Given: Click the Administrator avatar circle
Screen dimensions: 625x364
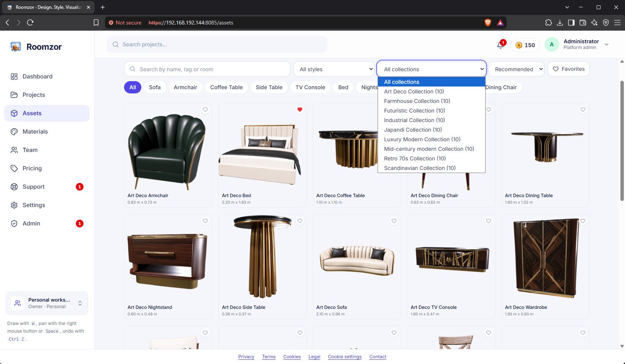Looking at the screenshot, I should (551, 44).
